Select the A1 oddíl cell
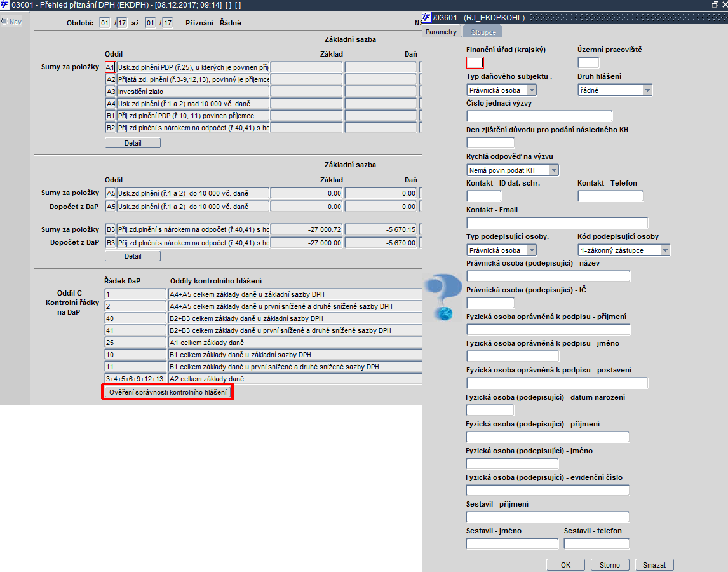This screenshot has width=728, height=572. coord(110,67)
